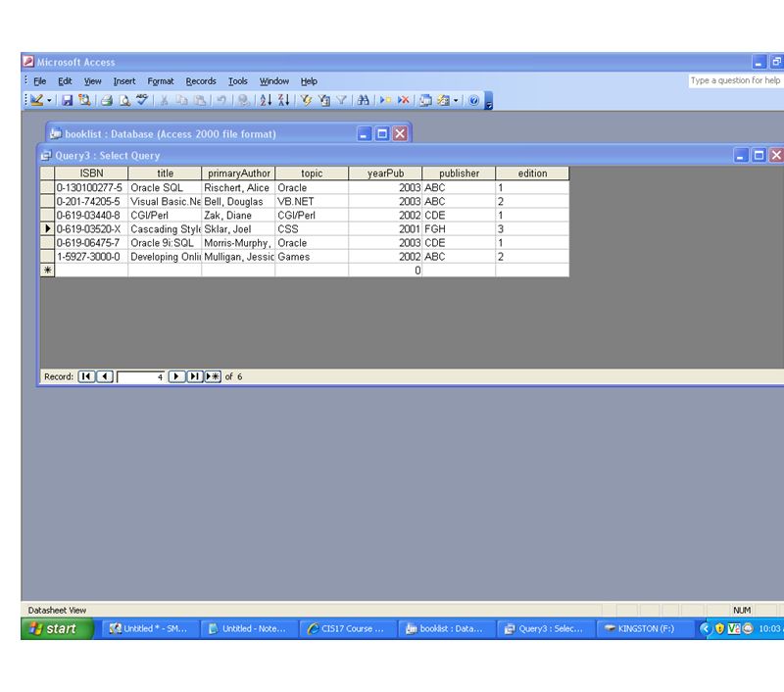Click the select-all box left of the ISBN header

(47, 173)
